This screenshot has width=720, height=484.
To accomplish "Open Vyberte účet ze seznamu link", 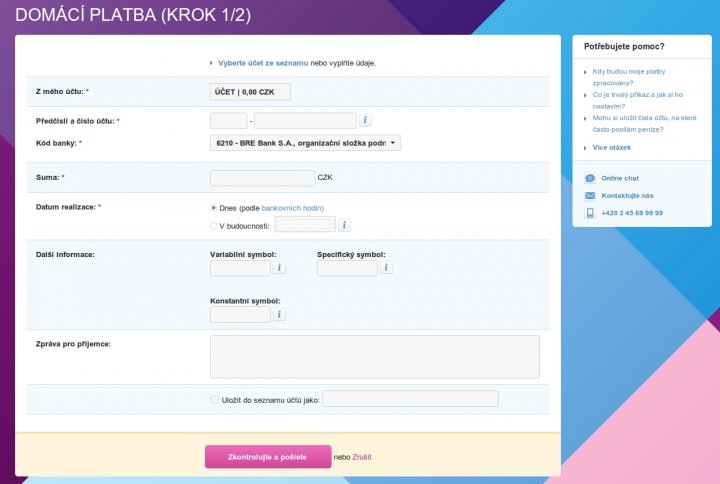I will click(x=263, y=63).
